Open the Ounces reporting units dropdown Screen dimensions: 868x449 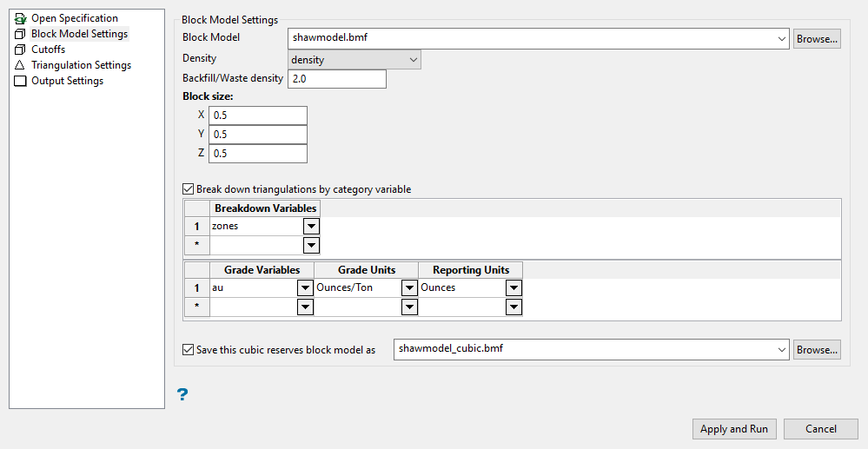[x=514, y=287]
